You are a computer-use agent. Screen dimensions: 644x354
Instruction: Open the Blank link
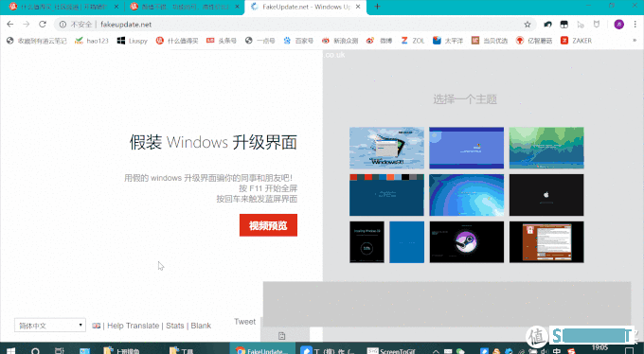[201, 326]
